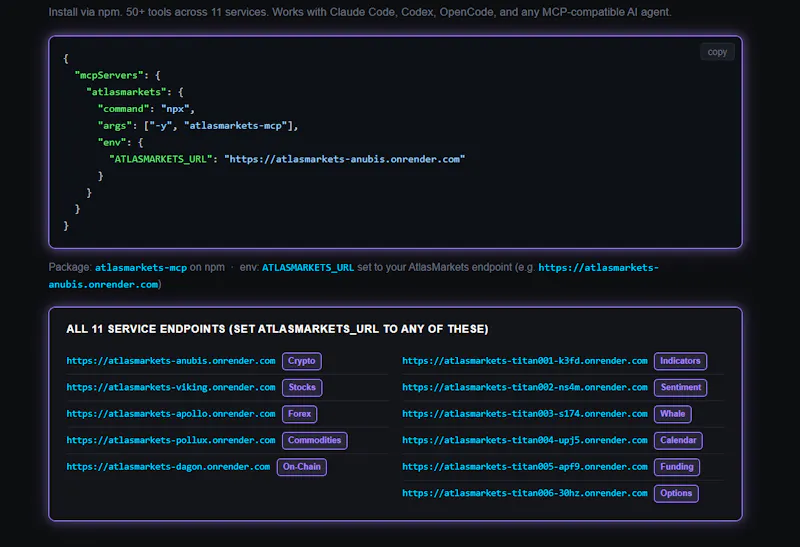This screenshot has height=547, width=800.
Task: Click the Options badge
Action: [x=676, y=493]
